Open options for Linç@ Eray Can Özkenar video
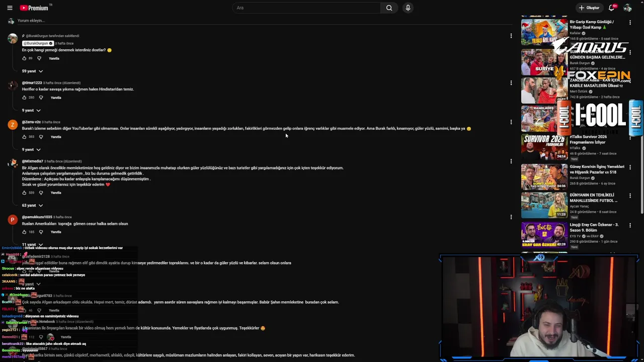The width and height of the screenshot is (644, 362). [x=630, y=225]
